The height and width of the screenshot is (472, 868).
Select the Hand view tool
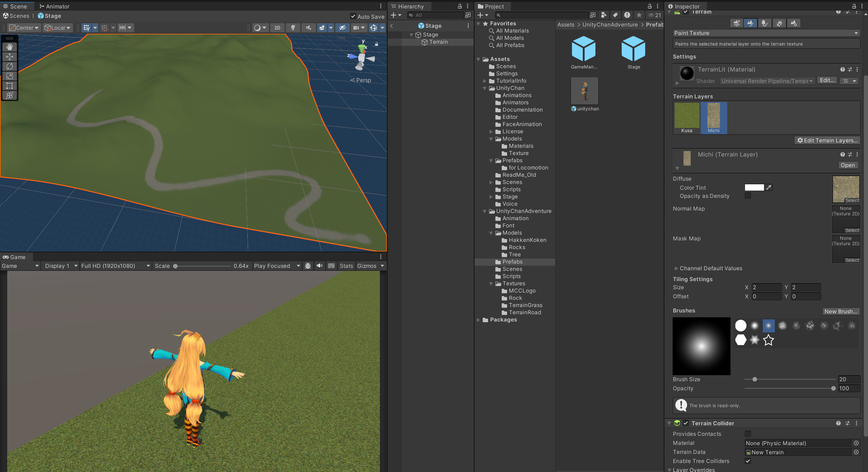9,47
